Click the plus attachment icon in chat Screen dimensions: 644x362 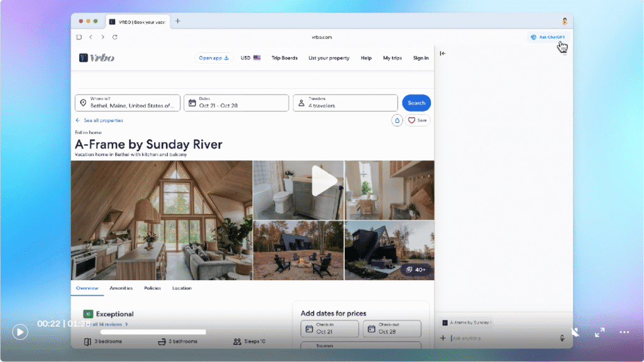click(443, 338)
